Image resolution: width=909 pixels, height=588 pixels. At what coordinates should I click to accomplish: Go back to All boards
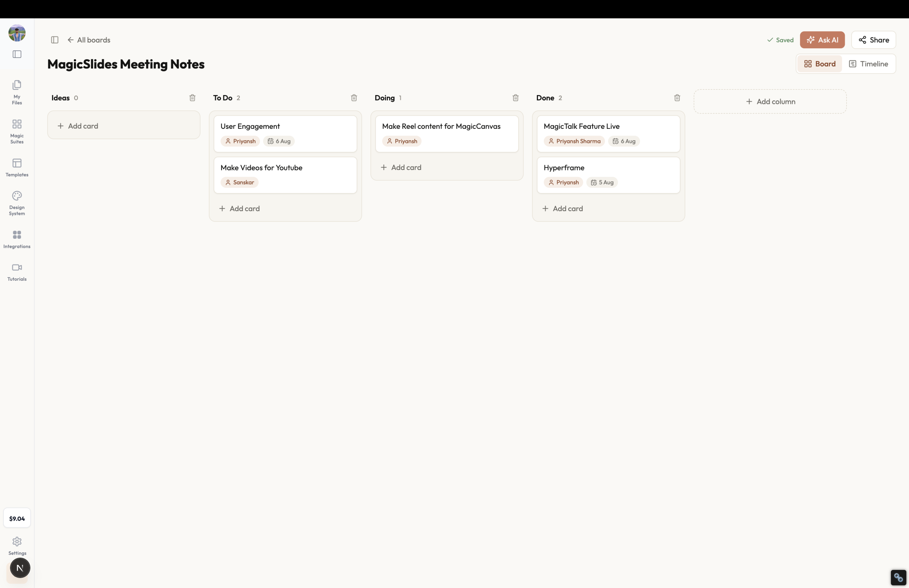pyautogui.click(x=89, y=40)
